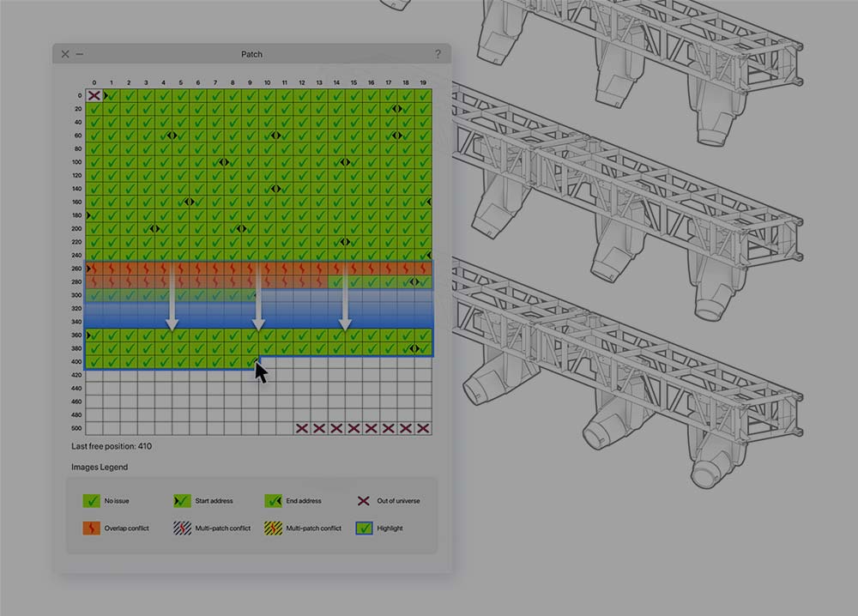Click the Start address legend icon
Viewport: 858px width, 616px height.
click(181, 500)
